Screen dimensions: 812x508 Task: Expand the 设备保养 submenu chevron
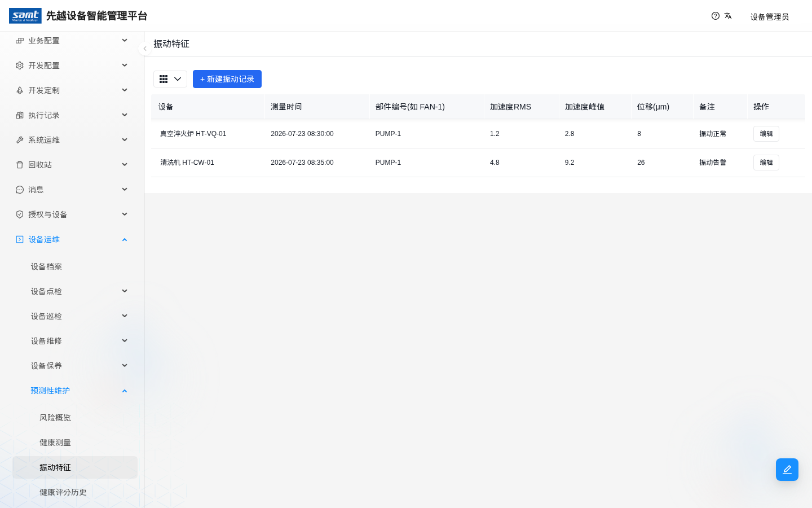click(x=125, y=365)
